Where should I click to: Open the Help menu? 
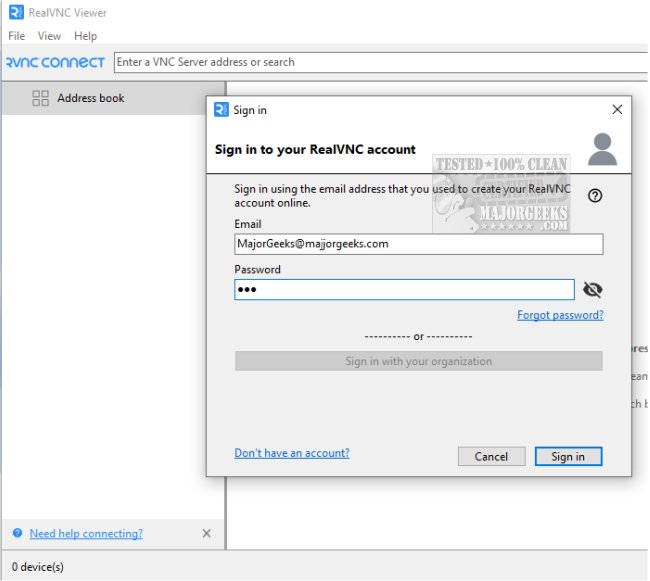[85, 36]
